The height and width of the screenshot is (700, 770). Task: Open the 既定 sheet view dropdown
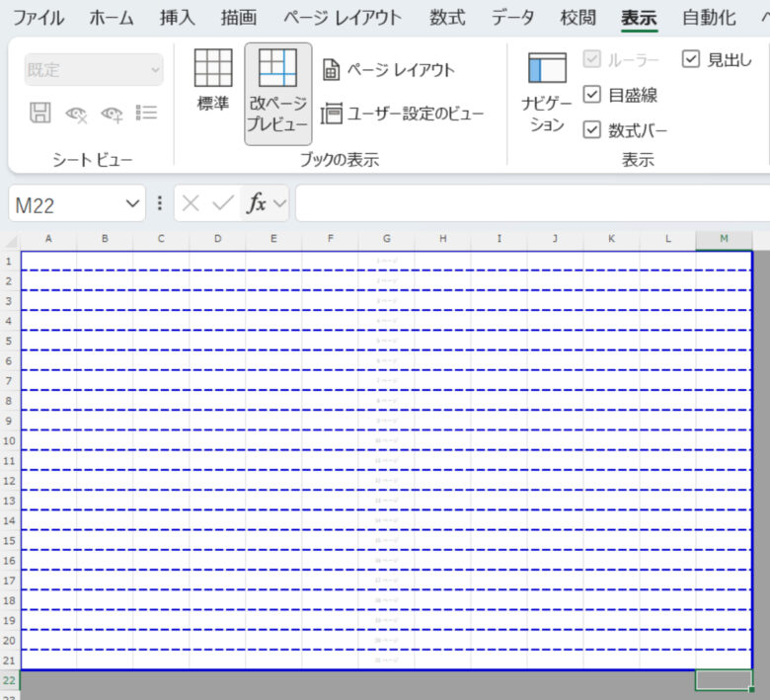[x=94, y=69]
